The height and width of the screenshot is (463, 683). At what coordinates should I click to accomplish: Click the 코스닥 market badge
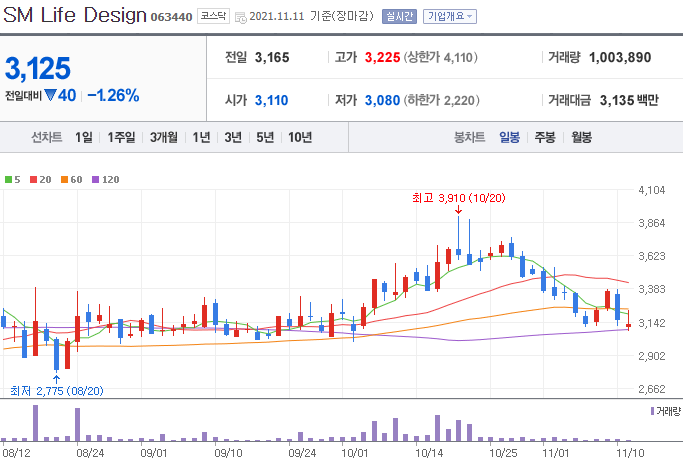pos(213,16)
